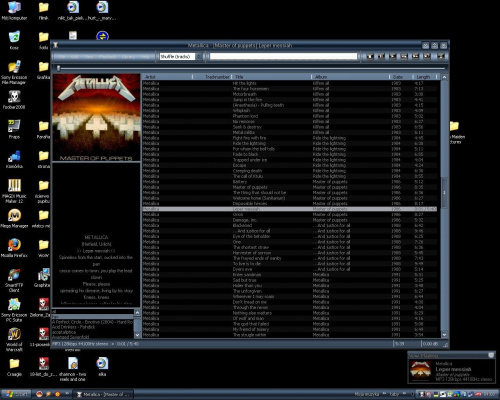500x400 pixels.
Task: Open the View menu
Action: (89, 57)
